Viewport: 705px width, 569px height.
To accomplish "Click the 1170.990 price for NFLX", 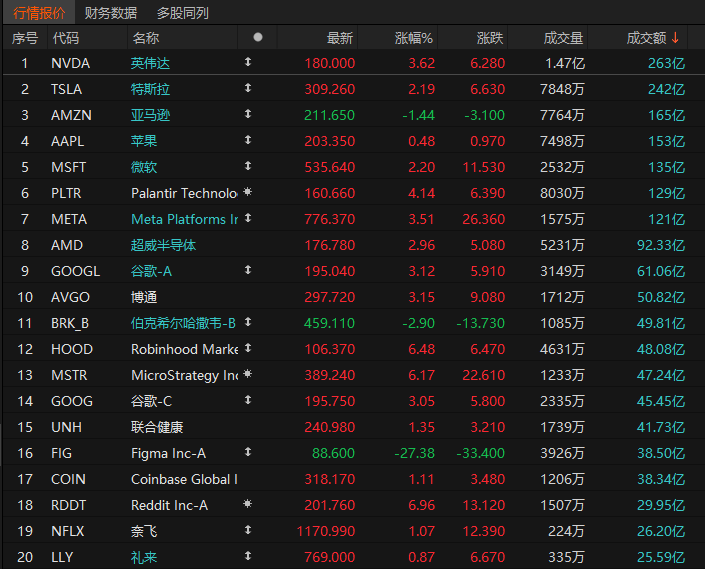I will tap(326, 532).
